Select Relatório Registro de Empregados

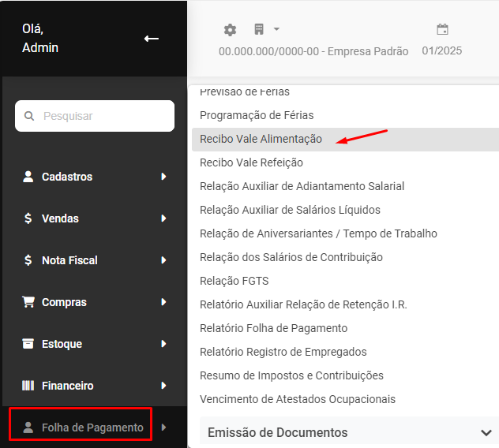click(x=283, y=352)
